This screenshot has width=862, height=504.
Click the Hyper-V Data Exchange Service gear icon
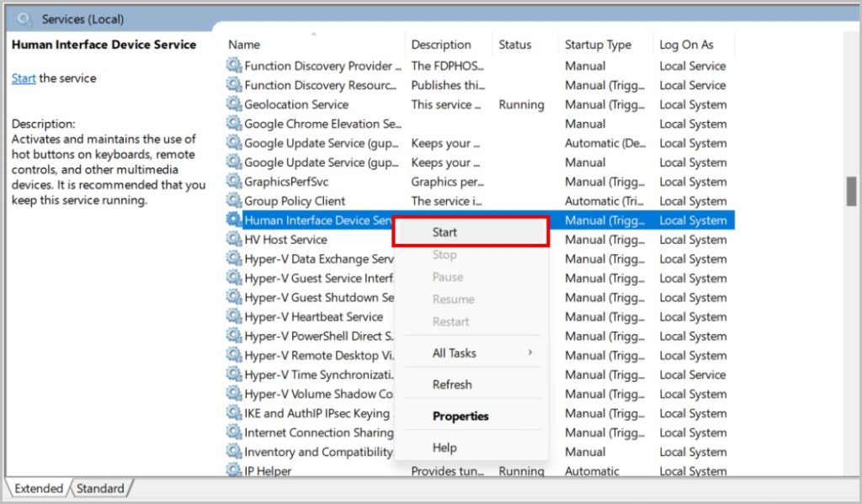[234, 258]
